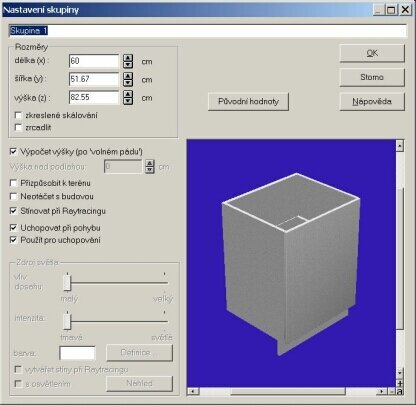Click the 'a' auto-fit icon in preview corner
416x405 pixels.
coord(400,391)
